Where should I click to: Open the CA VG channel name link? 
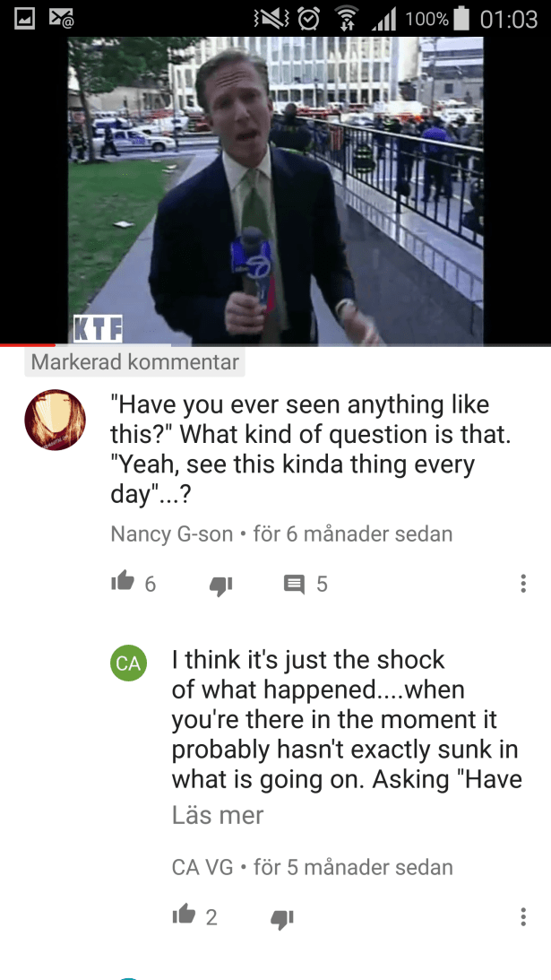pyautogui.click(x=202, y=868)
